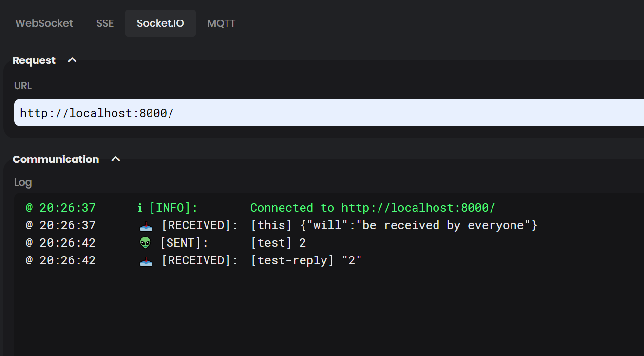The image size is (644, 356).
Task: Click the [SENT]: tag in the log
Action: coord(184,243)
